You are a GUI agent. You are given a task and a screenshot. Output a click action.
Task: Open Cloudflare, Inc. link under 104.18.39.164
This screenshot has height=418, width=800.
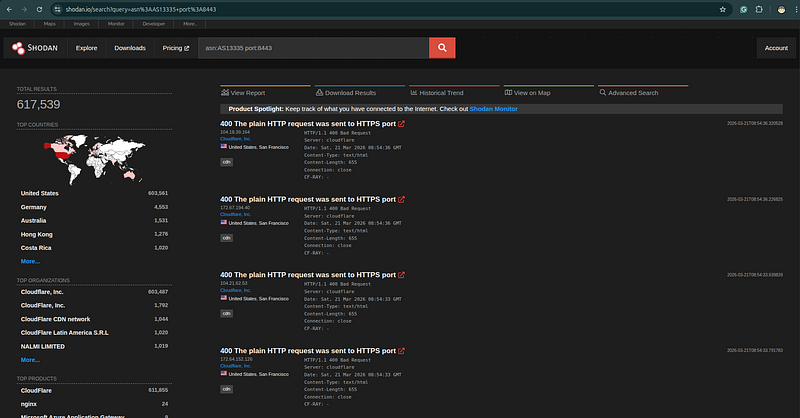click(235, 139)
